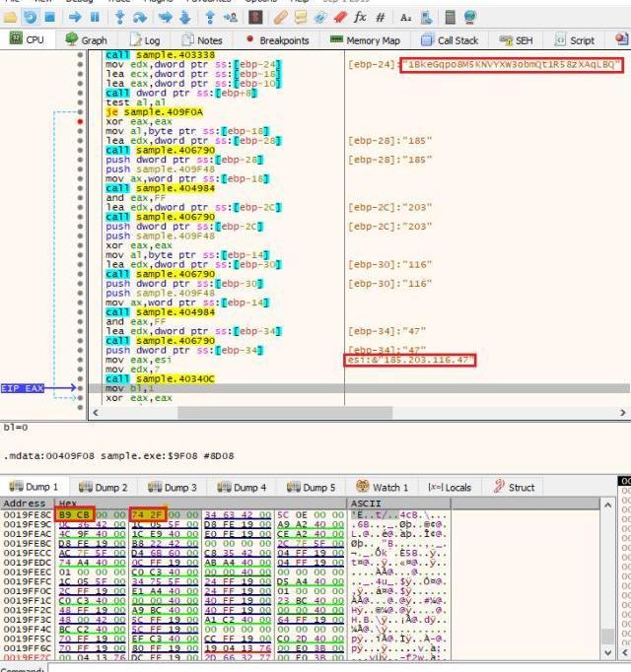Screen dimensions: 631x672
Task: Click the esi IP address comment '185.203.116.47'
Action: click(409, 361)
